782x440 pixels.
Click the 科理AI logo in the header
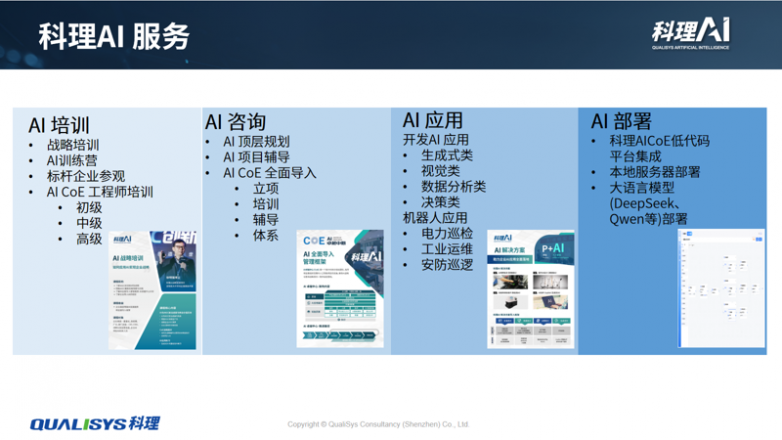click(x=690, y=33)
